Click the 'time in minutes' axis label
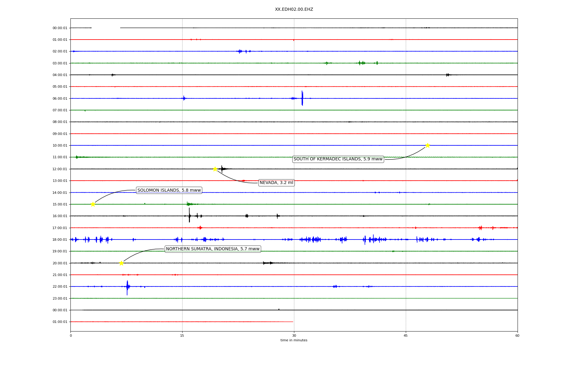Screen dimensions: 588x368 294,340
